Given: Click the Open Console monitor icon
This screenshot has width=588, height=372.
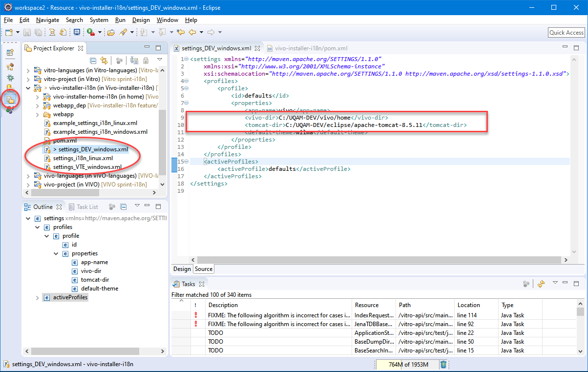Looking at the screenshot, I should point(77,32).
